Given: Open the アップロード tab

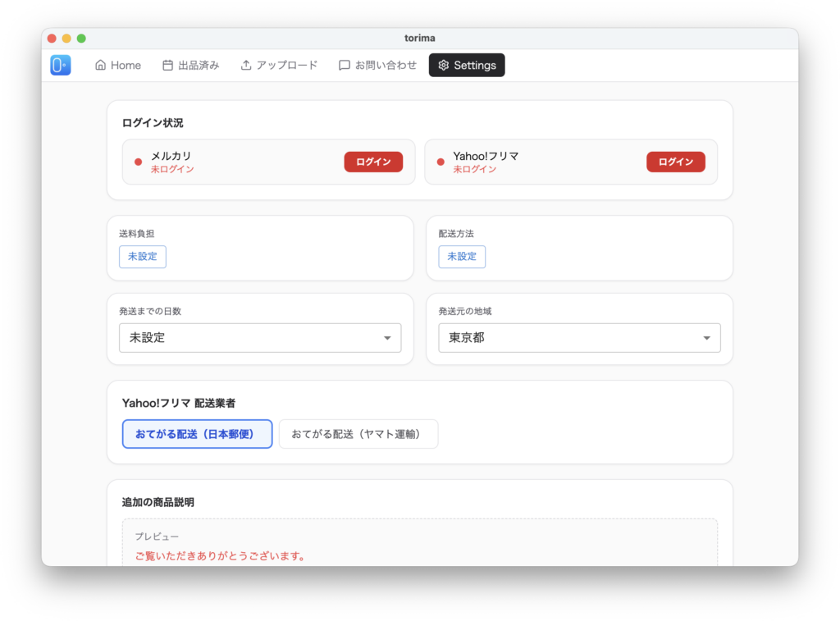Looking at the screenshot, I should (279, 66).
